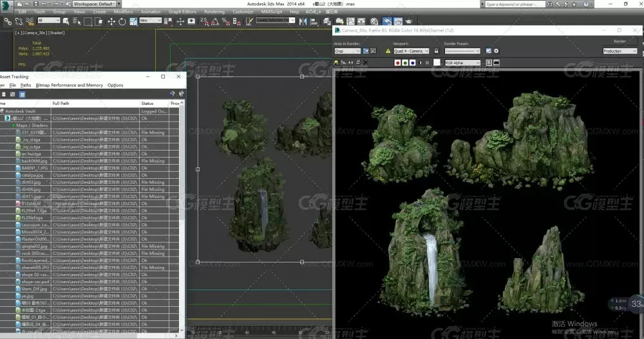Enable the Blue channel button
644x339 pixels.
click(412, 63)
